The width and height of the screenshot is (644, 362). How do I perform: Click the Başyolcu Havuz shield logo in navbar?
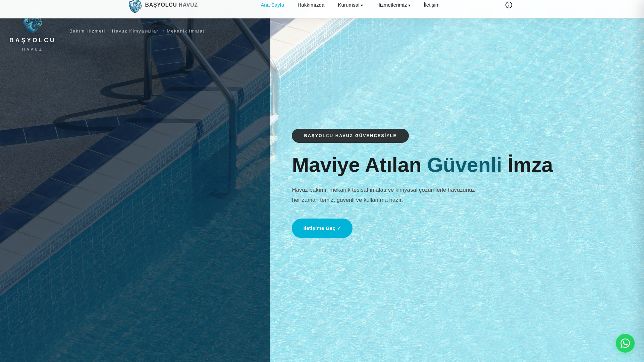(x=135, y=6)
